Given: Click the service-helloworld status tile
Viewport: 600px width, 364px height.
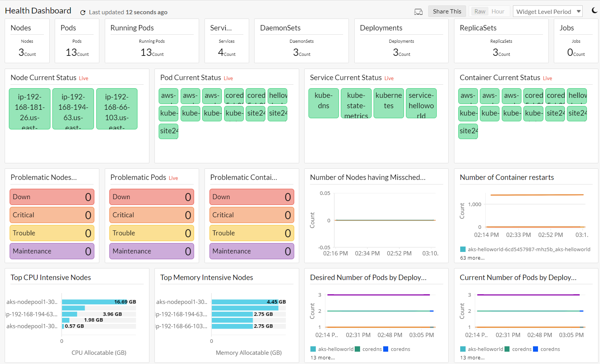Looking at the screenshot, I should coord(421,103).
